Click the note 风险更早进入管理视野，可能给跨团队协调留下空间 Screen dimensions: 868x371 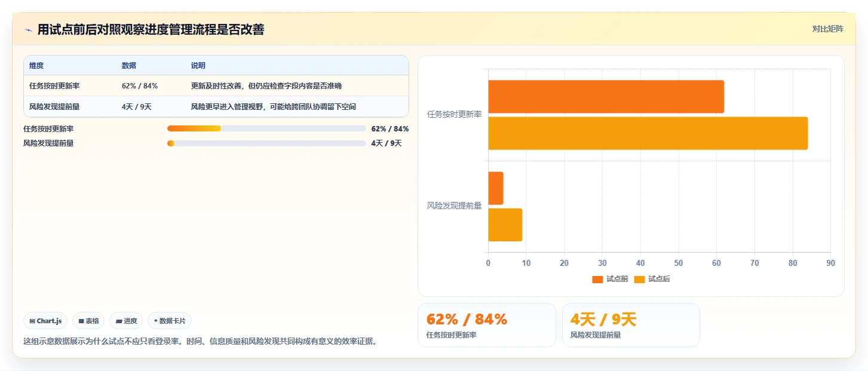coord(274,107)
